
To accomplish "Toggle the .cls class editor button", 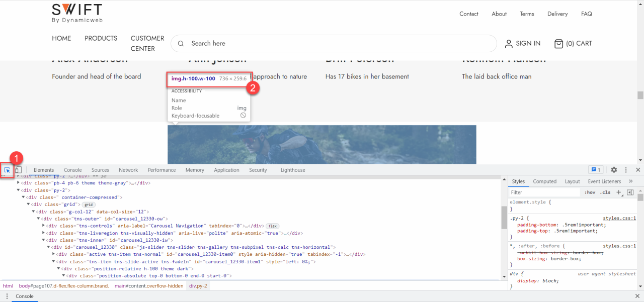I will click(x=605, y=192).
